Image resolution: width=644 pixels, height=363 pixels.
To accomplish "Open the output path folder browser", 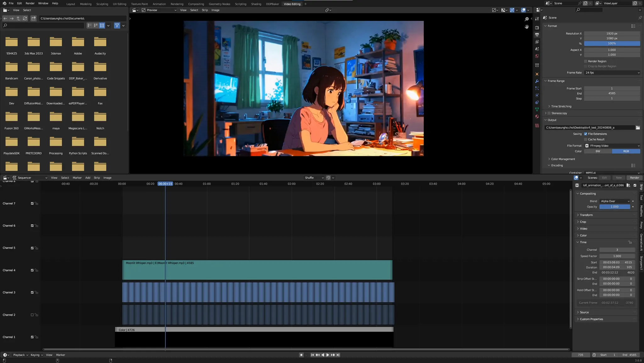I will coord(638,128).
